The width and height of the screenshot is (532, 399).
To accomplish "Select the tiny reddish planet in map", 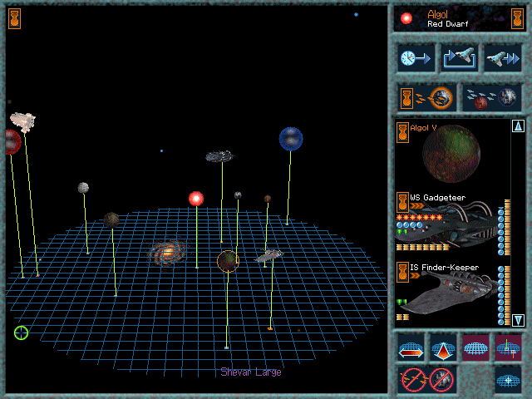I will click(268, 199).
